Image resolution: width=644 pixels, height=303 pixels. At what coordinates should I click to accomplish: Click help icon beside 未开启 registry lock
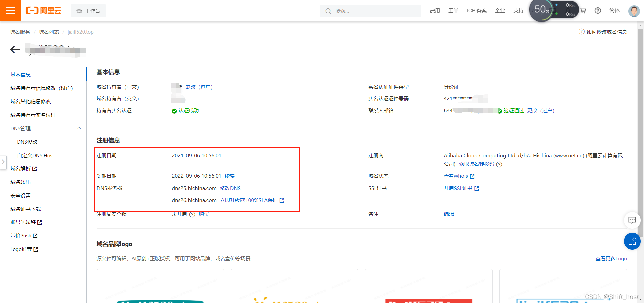click(x=192, y=214)
